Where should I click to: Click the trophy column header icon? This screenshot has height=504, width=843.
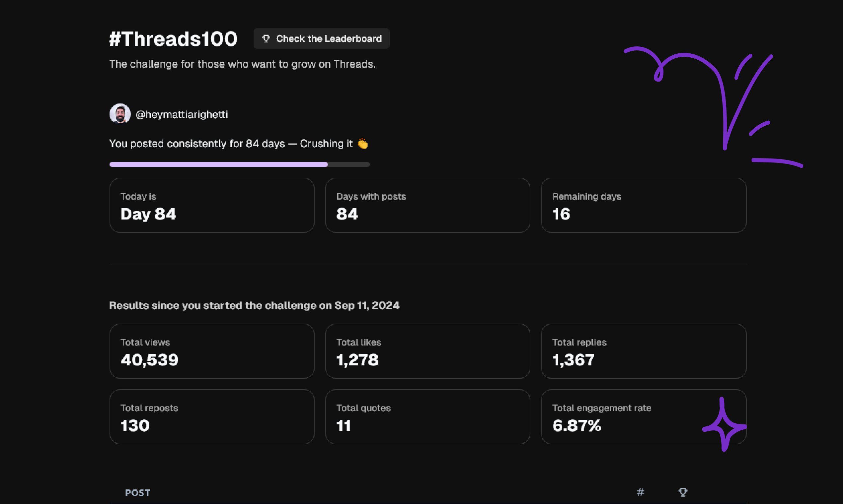click(683, 492)
